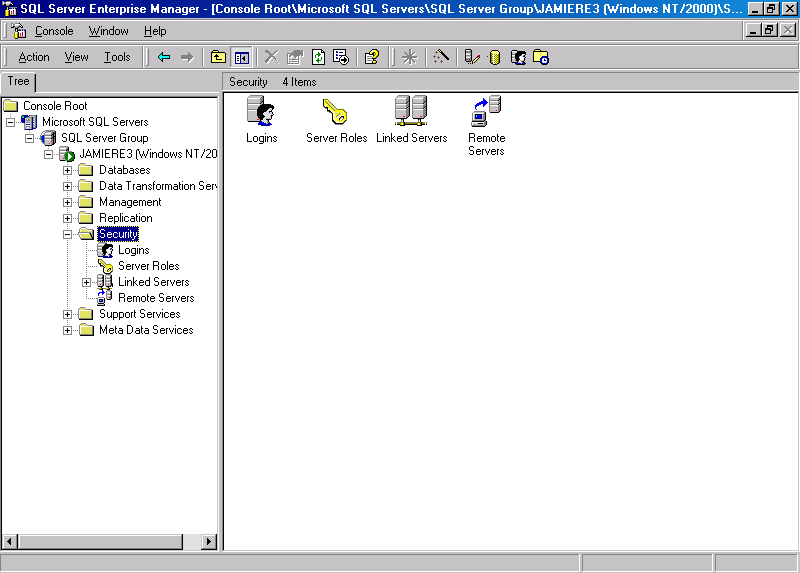
Task: Select JAMIERE3 server in tree
Action: point(148,154)
